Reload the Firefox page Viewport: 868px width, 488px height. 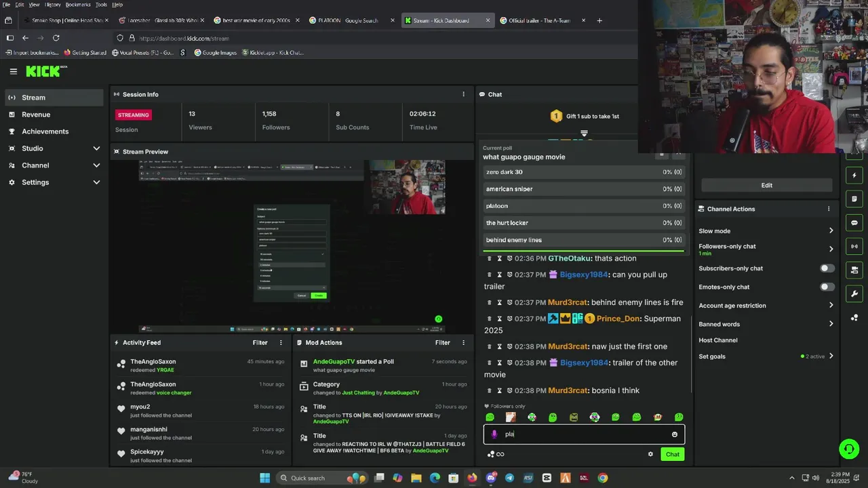(x=56, y=38)
